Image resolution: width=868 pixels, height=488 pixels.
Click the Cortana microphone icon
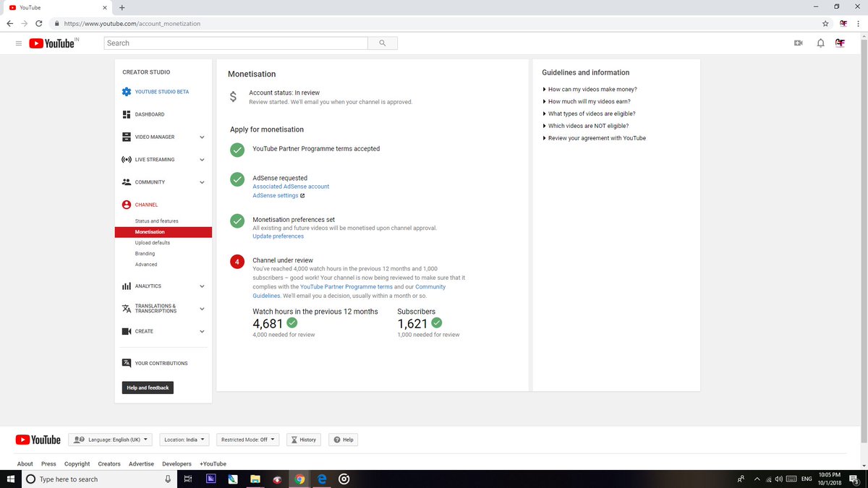(168, 479)
